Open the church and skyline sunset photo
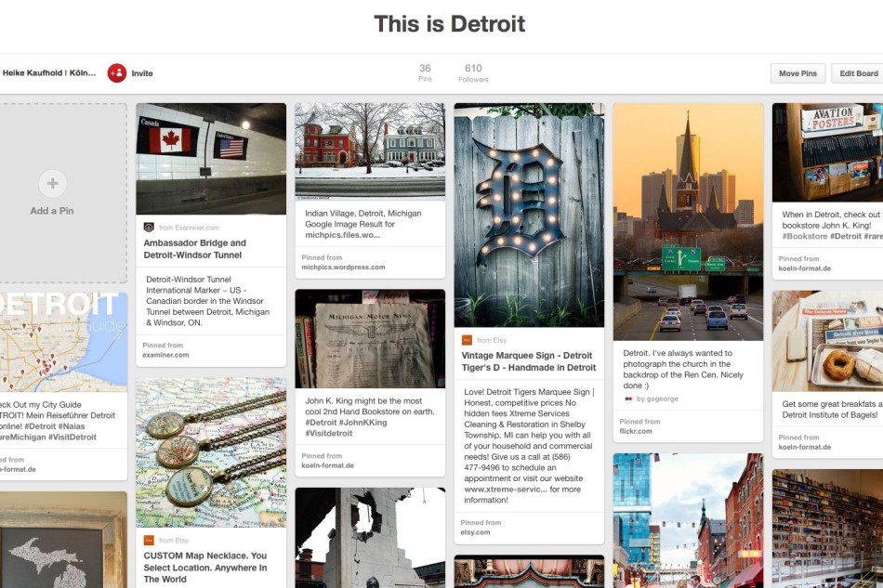Image resolution: width=883 pixels, height=588 pixels. [688, 222]
